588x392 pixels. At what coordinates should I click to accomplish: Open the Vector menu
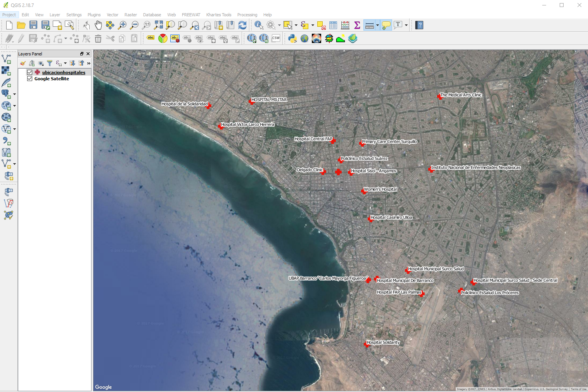click(112, 15)
